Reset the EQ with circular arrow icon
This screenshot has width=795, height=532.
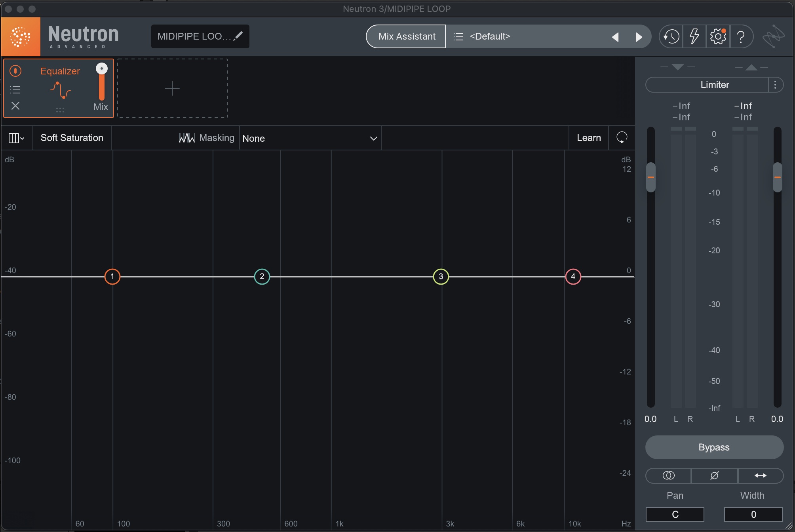(622, 138)
